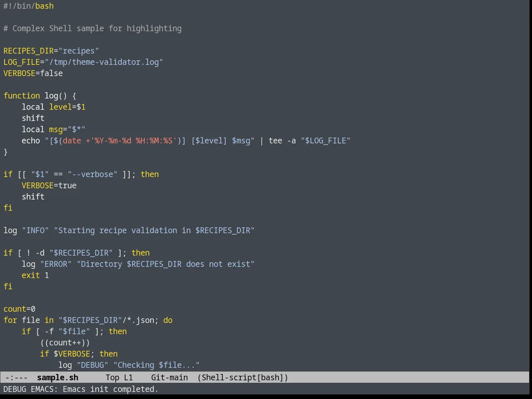532x399 pixels.
Task: Click the '-f "$file"' test condition
Action: pyautogui.click(x=67, y=331)
